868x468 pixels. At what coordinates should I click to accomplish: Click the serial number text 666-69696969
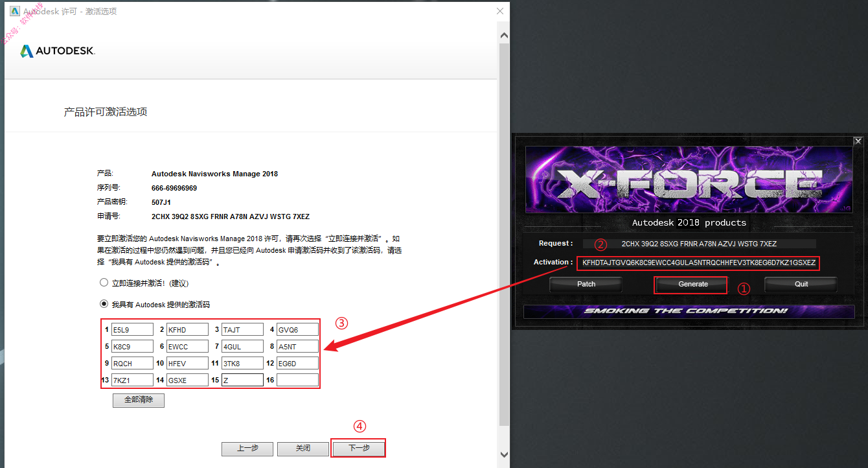click(174, 188)
